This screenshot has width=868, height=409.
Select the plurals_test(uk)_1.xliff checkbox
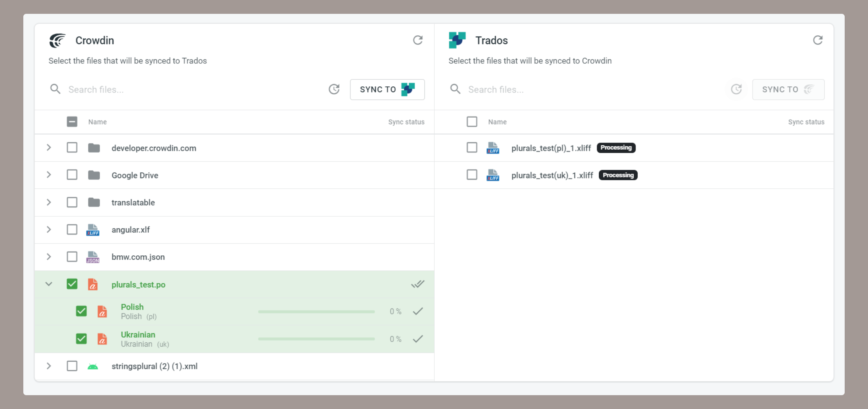click(x=472, y=175)
